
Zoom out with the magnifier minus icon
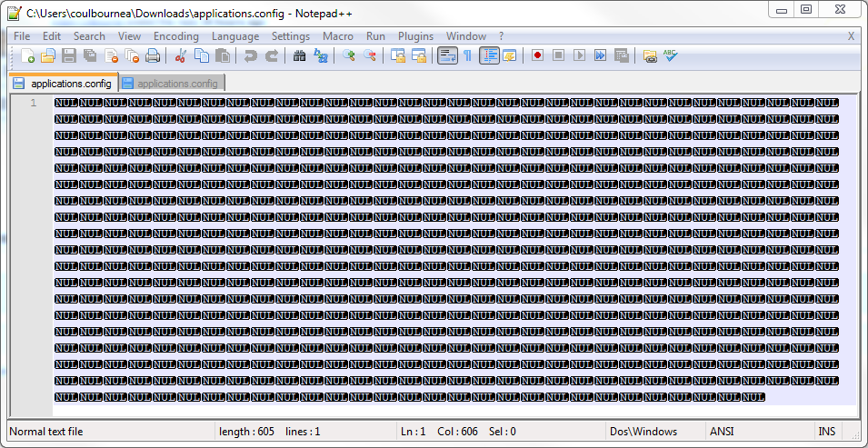click(369, 55)
